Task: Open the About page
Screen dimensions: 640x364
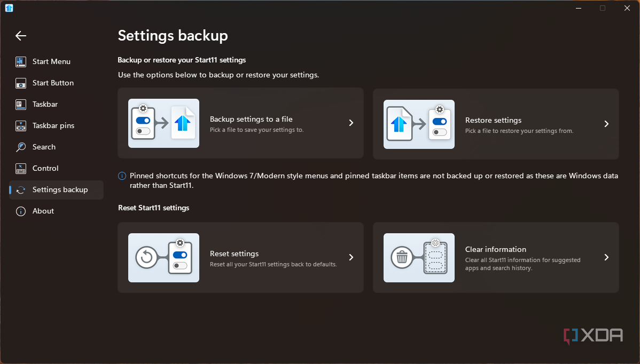Action: tap(56, 211)
